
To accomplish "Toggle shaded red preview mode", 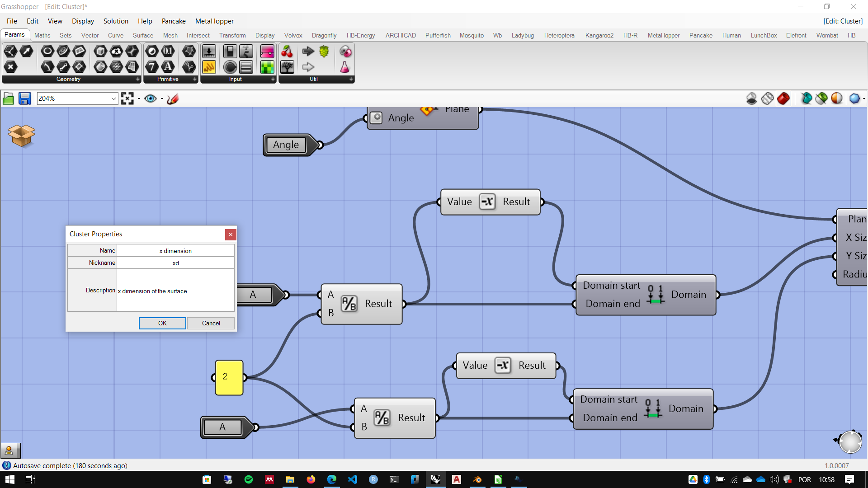I will [783, 99].
